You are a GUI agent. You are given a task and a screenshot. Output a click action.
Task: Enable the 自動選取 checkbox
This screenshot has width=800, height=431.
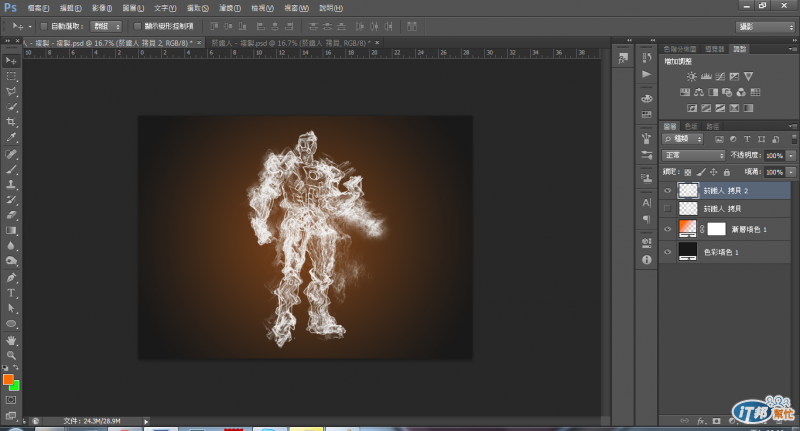tap(44, 25)
